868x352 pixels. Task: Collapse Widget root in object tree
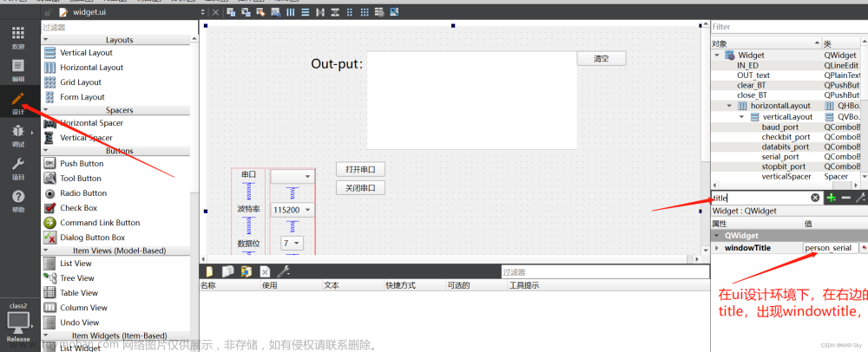(717, 55)
